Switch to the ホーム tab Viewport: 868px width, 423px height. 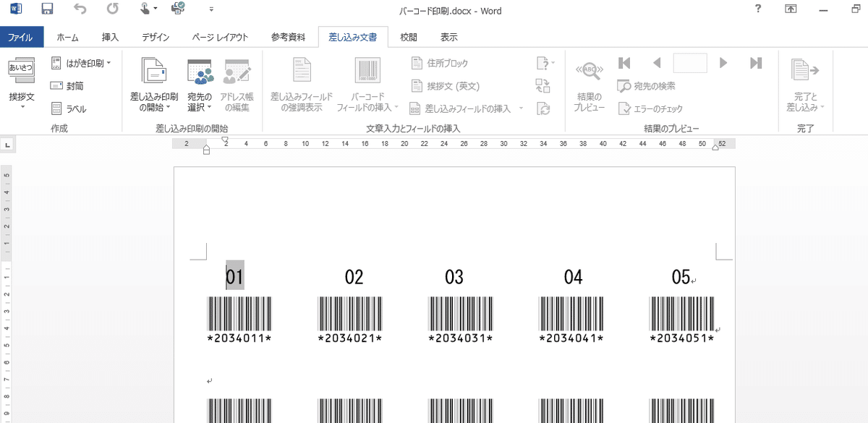coord(67,38)
